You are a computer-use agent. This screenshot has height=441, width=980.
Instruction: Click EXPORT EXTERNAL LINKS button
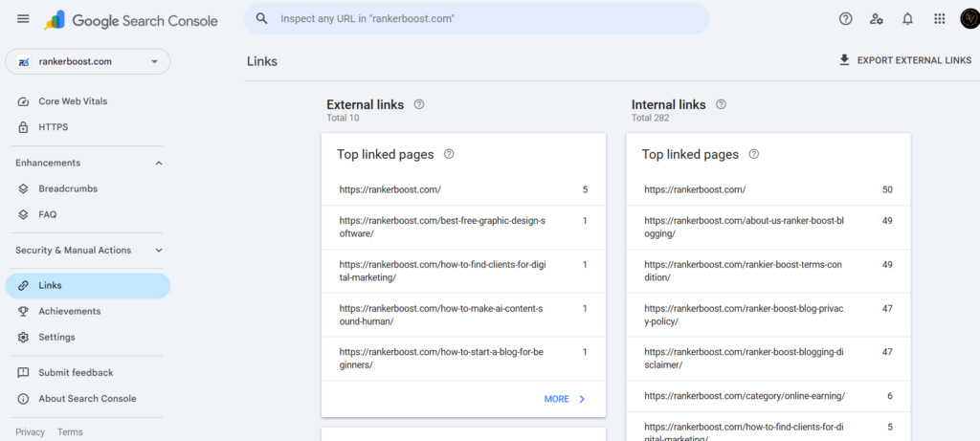905,60
